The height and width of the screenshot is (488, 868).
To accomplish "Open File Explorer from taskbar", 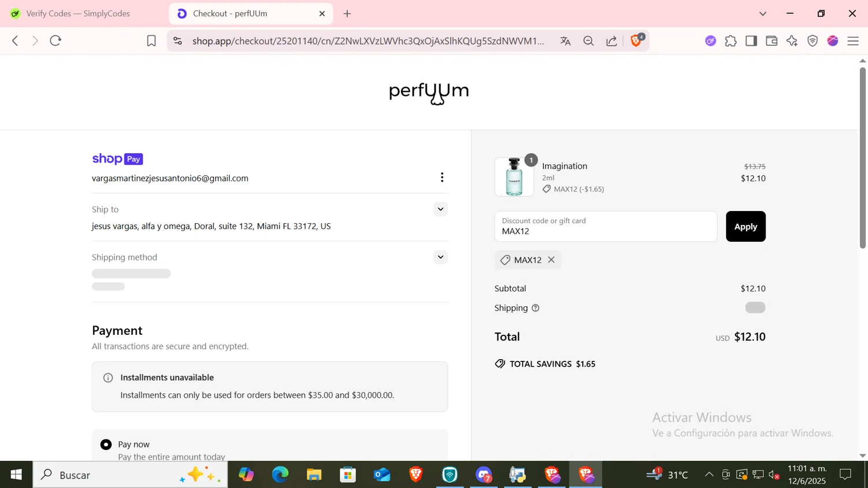I will tap(314, 475).
